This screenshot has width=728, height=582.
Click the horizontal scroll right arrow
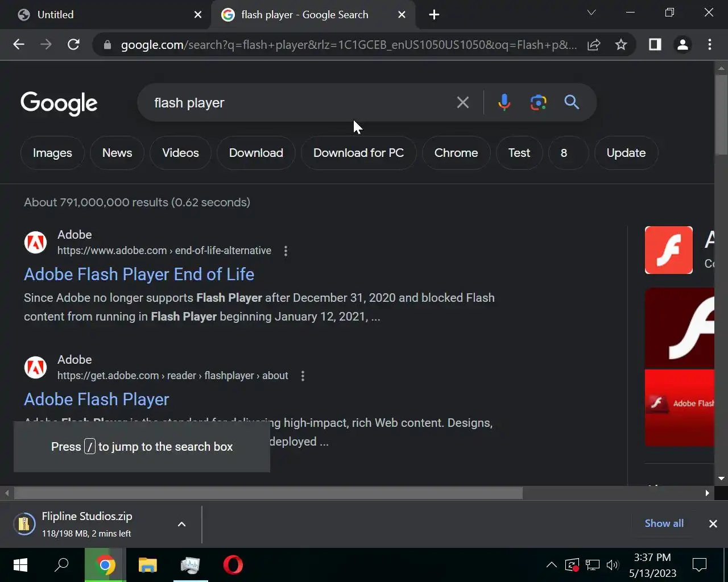coord(707,493)
